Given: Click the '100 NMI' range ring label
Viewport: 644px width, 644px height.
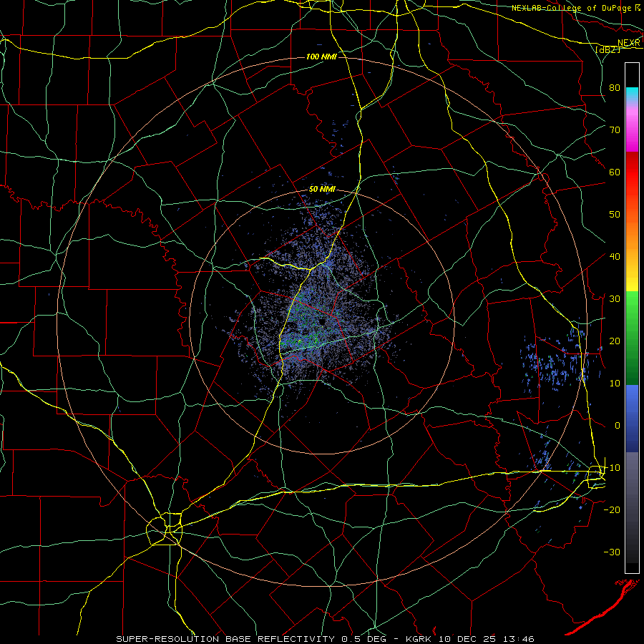Looking at the screenshot, I should pyautogui.click(x=321, y=57).
